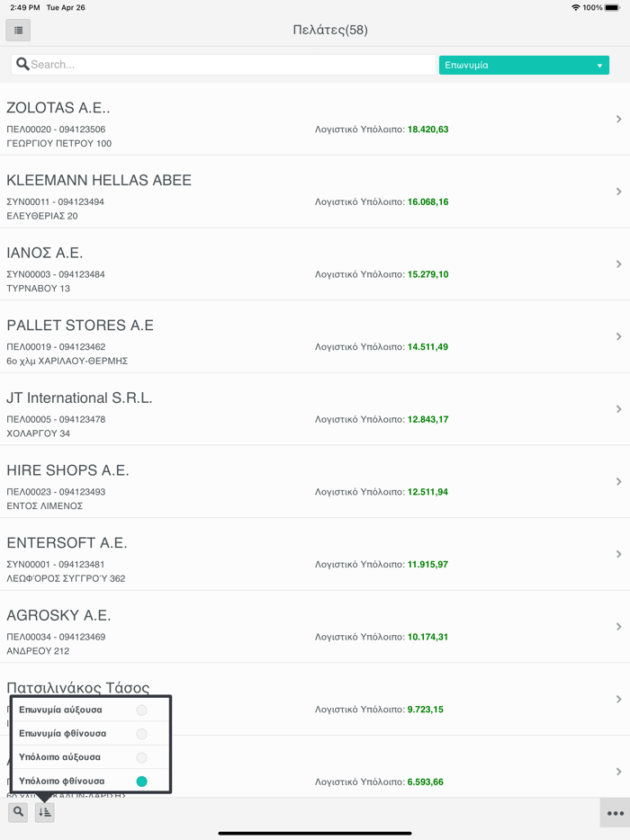Viewport: 630px width, 840px height.
Task: Expand the KLEEMANN HELLAS ABEE customer entry
Action: pyautogui.click(x=618, y=191)
